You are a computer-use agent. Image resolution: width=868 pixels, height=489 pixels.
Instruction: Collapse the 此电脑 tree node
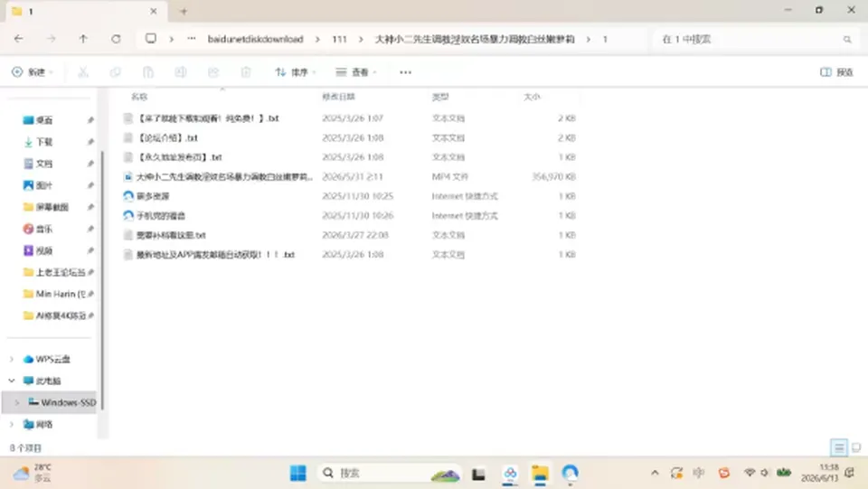[x=12, y=381]
